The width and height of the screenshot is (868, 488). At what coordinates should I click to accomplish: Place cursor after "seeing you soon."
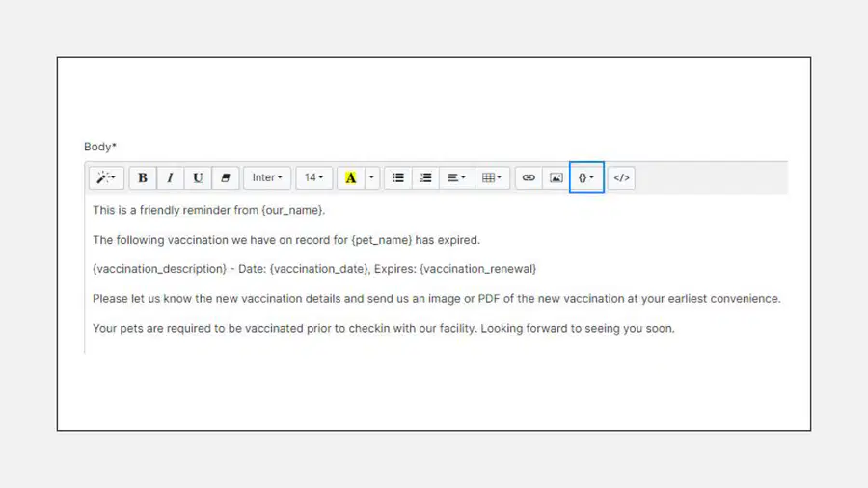[x=676, y=329]
